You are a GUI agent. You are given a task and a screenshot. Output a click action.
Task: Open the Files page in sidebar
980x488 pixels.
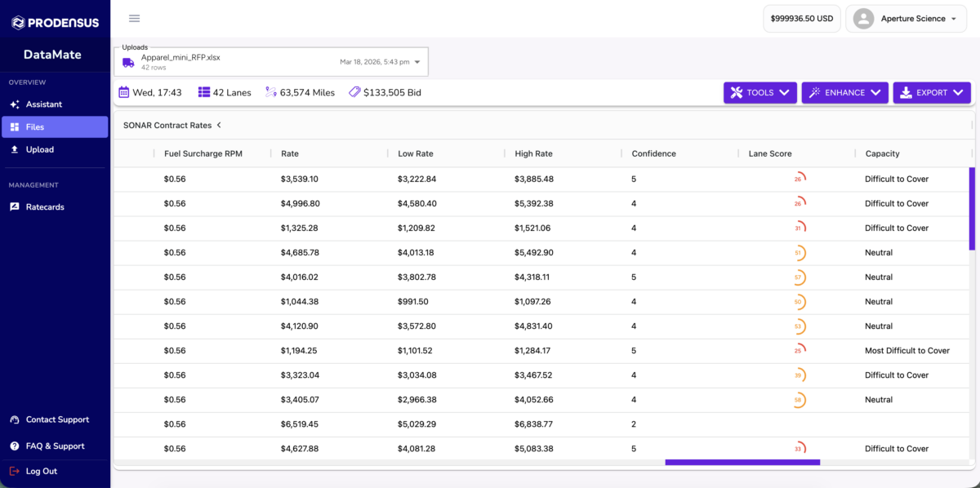coord(55,126)
